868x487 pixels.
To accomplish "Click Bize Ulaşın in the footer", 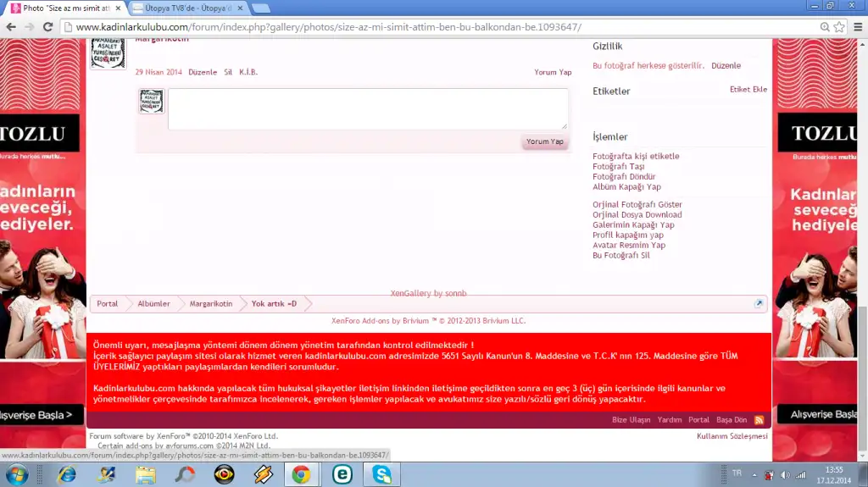I will click(631, 420).
